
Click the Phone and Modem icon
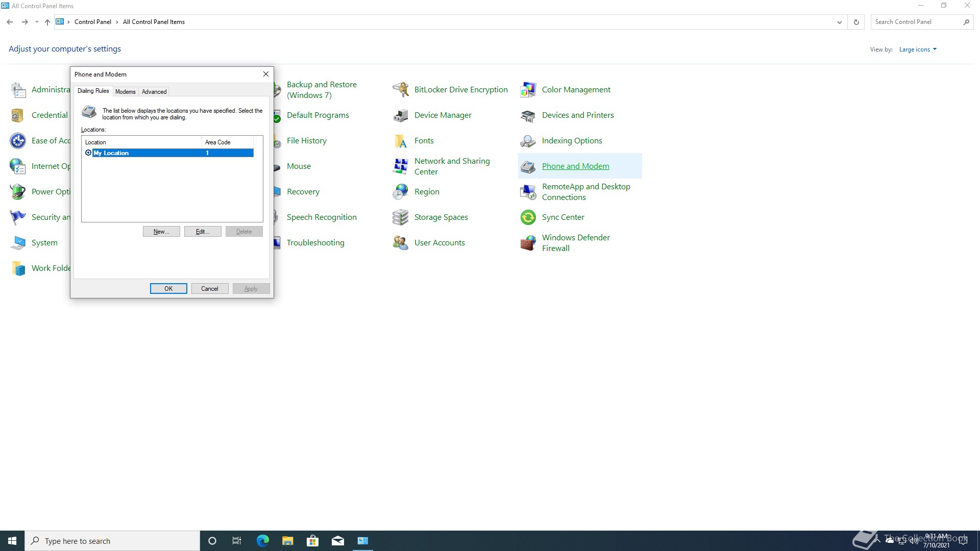coord(528,166)
